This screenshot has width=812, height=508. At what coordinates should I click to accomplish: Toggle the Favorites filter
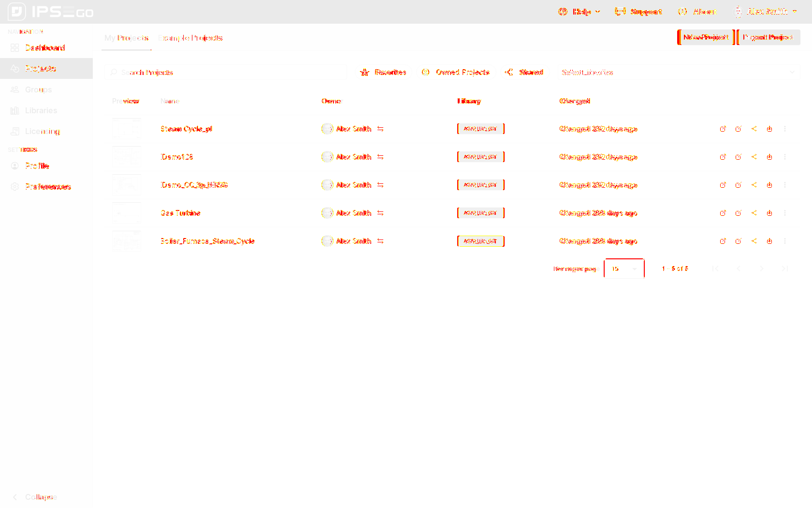click(384, 73)
